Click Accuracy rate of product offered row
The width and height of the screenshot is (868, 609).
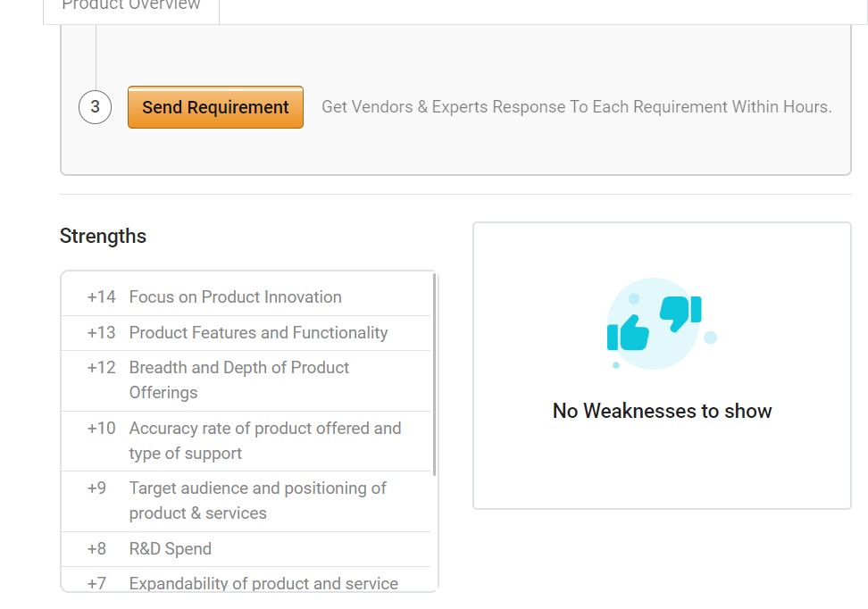tap(246, 441)
